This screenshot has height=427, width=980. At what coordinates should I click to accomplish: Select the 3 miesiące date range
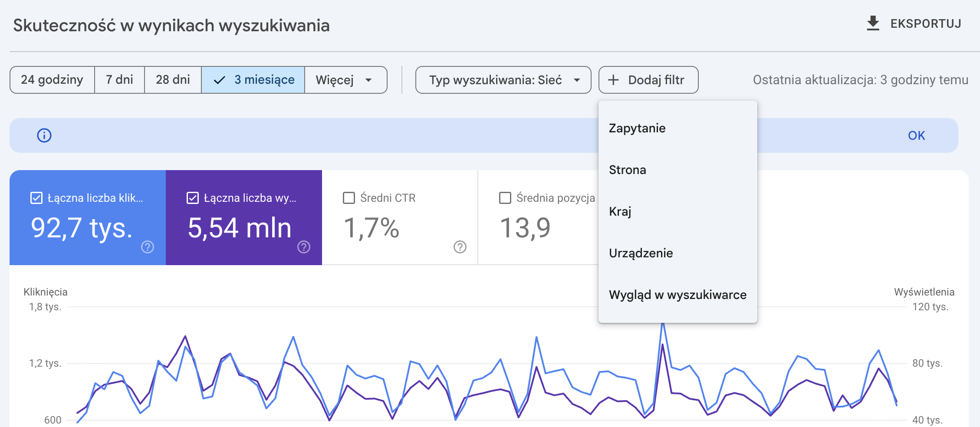pos(253,80)
